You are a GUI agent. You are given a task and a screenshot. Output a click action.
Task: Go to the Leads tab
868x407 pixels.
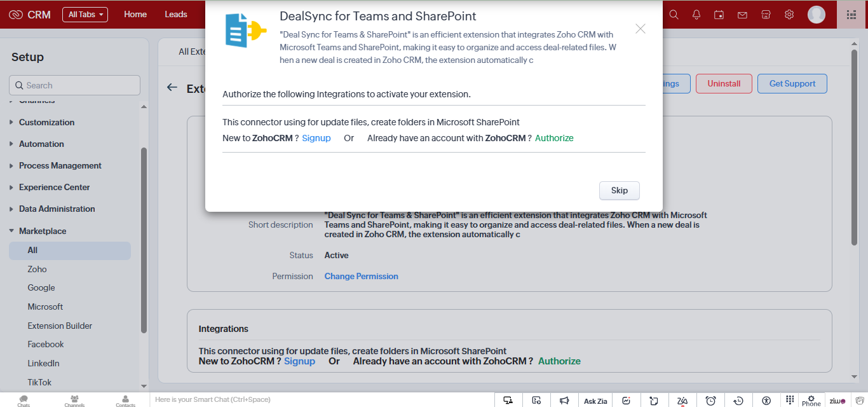176,14
